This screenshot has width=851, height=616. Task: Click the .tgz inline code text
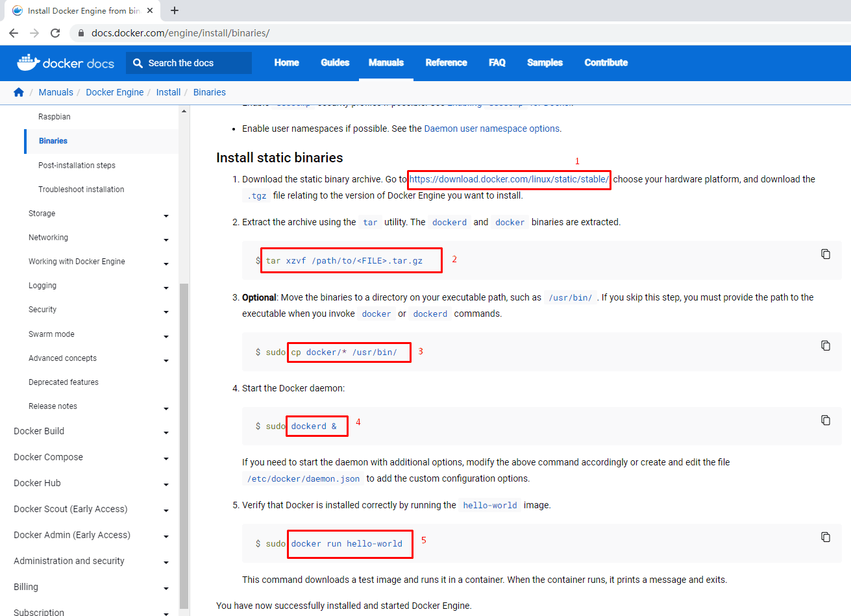(x=256, y=196)
